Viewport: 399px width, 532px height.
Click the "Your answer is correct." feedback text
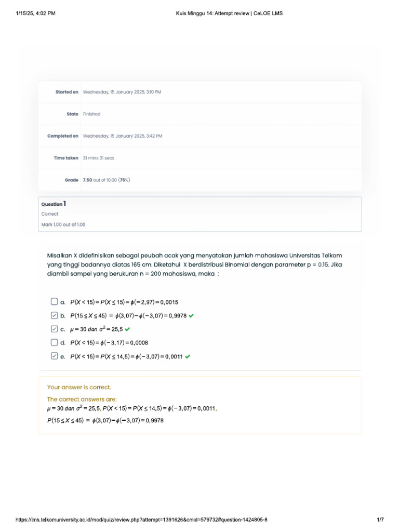click(79, 387)
